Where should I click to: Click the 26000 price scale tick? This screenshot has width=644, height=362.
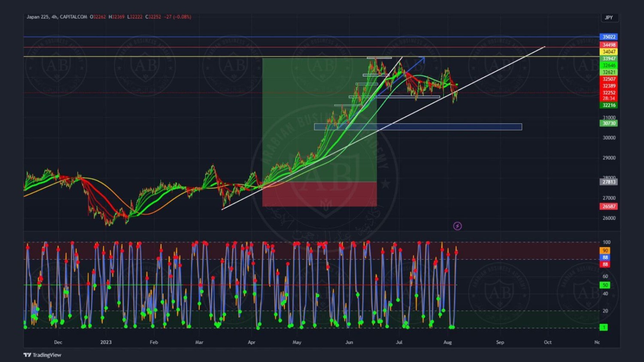pos(609,218)
